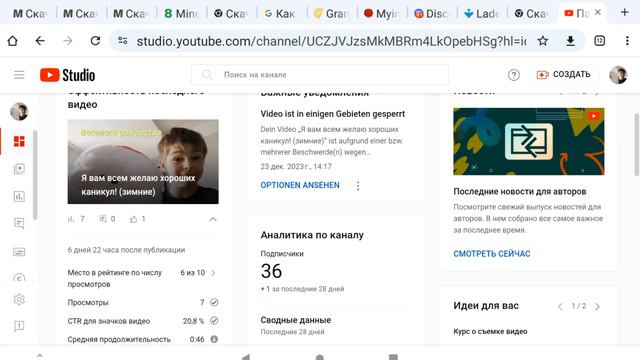Screen dimensions: 640x360
Task: Switch to the 'Disc' browser tab
Action: click(431, 13)
